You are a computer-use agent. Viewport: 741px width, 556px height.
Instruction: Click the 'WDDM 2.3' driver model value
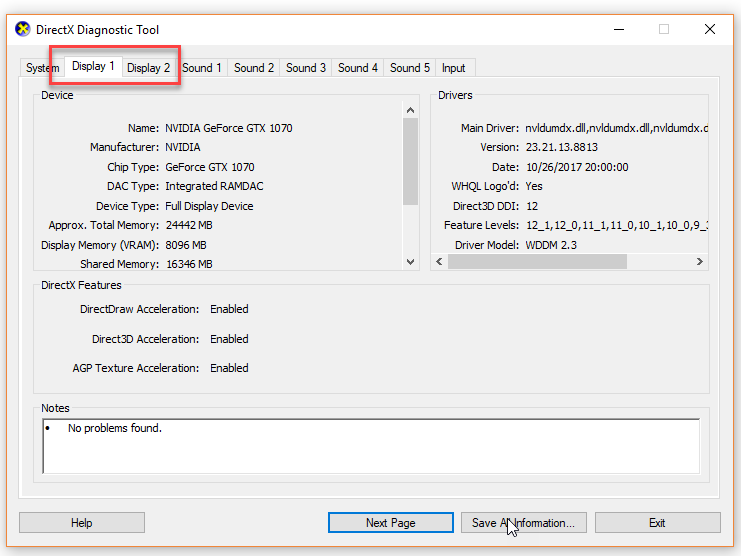[x=551, y=245]
